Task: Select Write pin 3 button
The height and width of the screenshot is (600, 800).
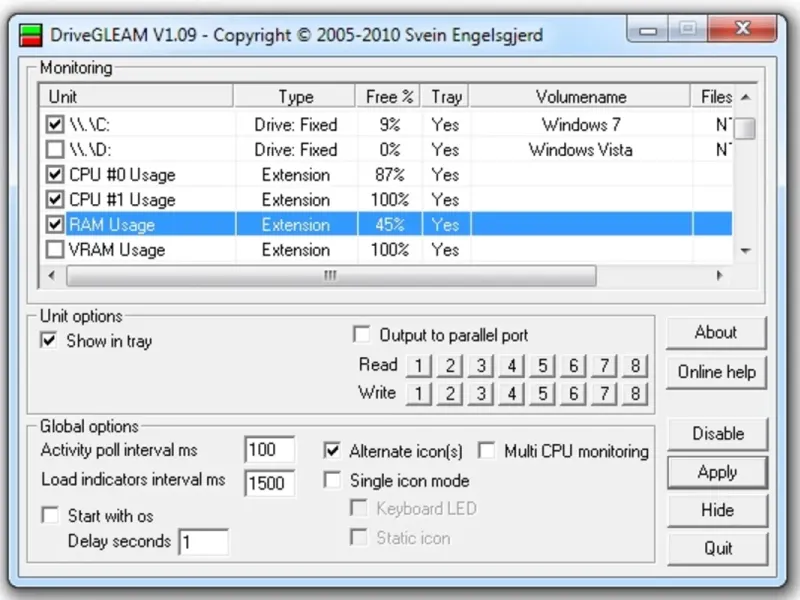Action: coord(481,393)
